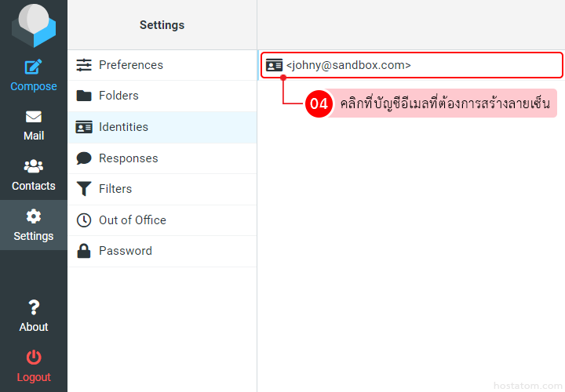The image size is (565, 392).
Task: Select the Settings gear in sidebar
Action: click(x=33, y=216)
